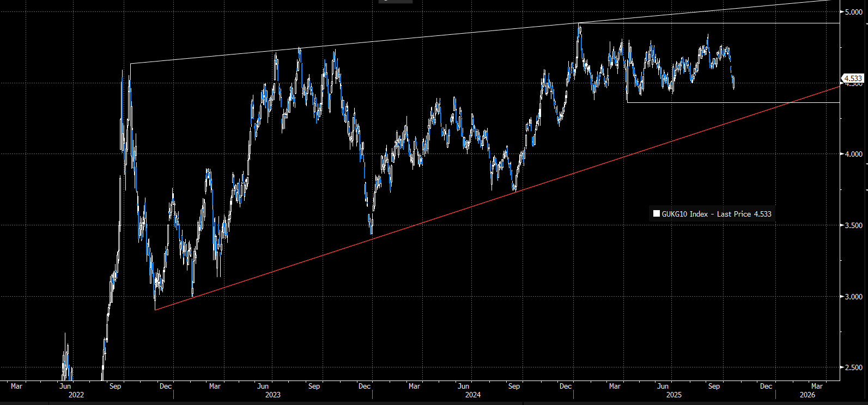
Task: Click the small gray tab at chart top
Action: pyautogui.click(x=395, y=1)
